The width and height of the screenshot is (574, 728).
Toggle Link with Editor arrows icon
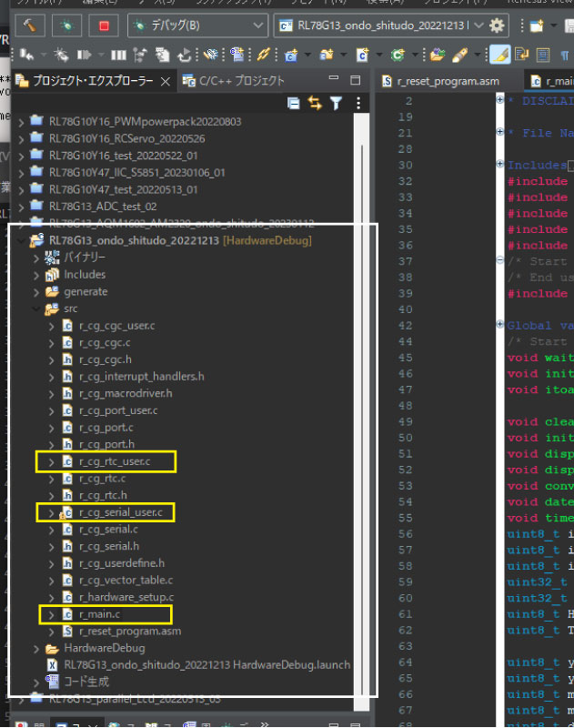pos(315,103)
